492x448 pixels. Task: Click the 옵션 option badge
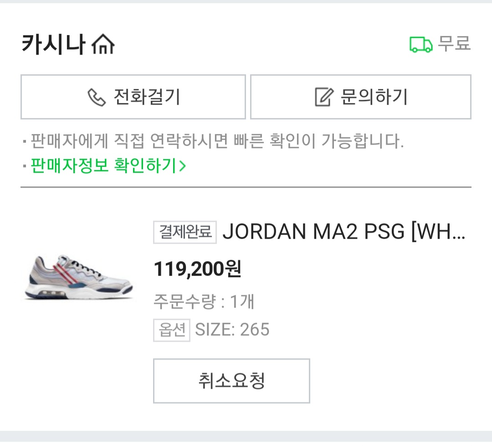pos(171,330)
